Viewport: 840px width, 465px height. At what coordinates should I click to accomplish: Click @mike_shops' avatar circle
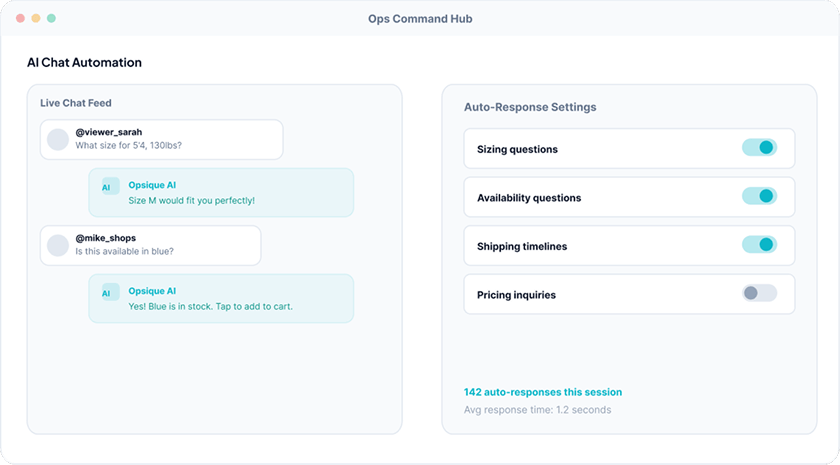[x=58, y=245]
